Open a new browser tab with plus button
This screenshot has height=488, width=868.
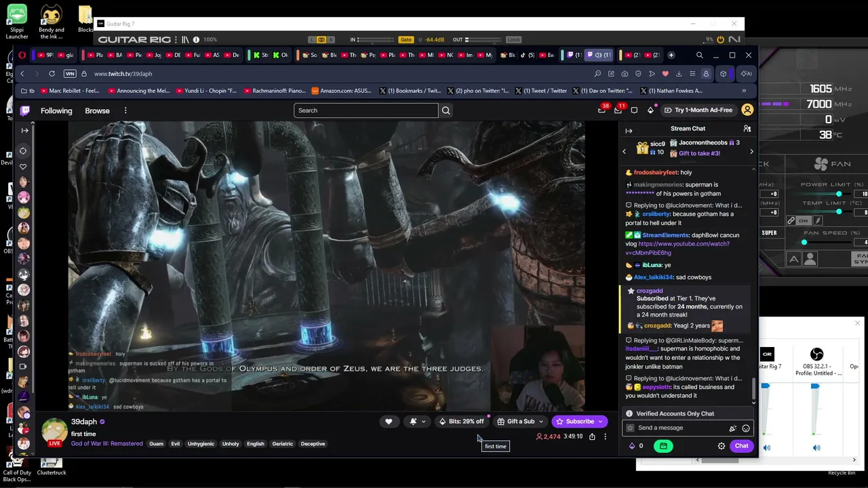click(671, 55)
